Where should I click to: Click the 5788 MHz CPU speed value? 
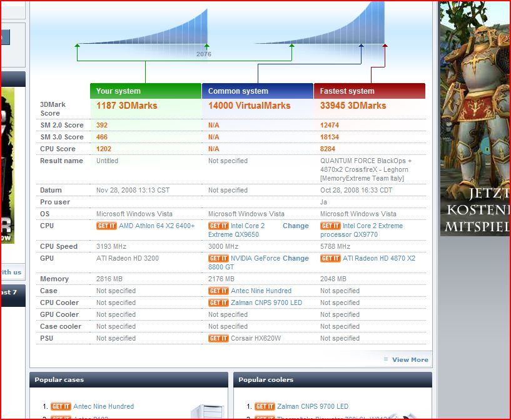tap(335, 247)
